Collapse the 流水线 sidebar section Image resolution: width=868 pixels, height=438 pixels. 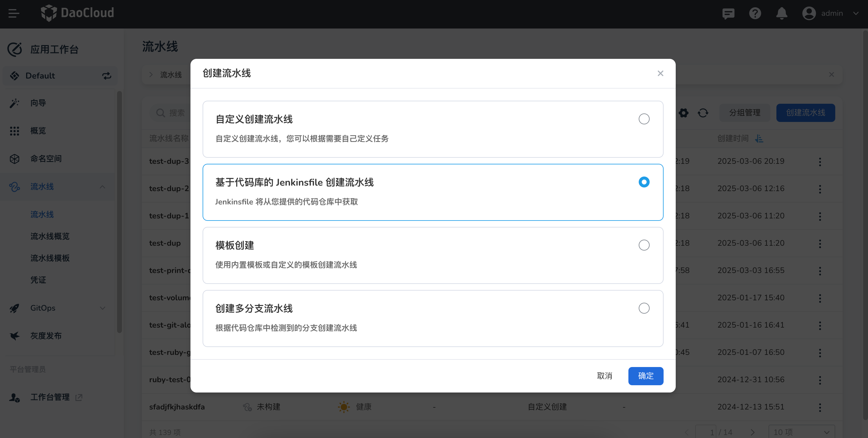tap(103, 187)
